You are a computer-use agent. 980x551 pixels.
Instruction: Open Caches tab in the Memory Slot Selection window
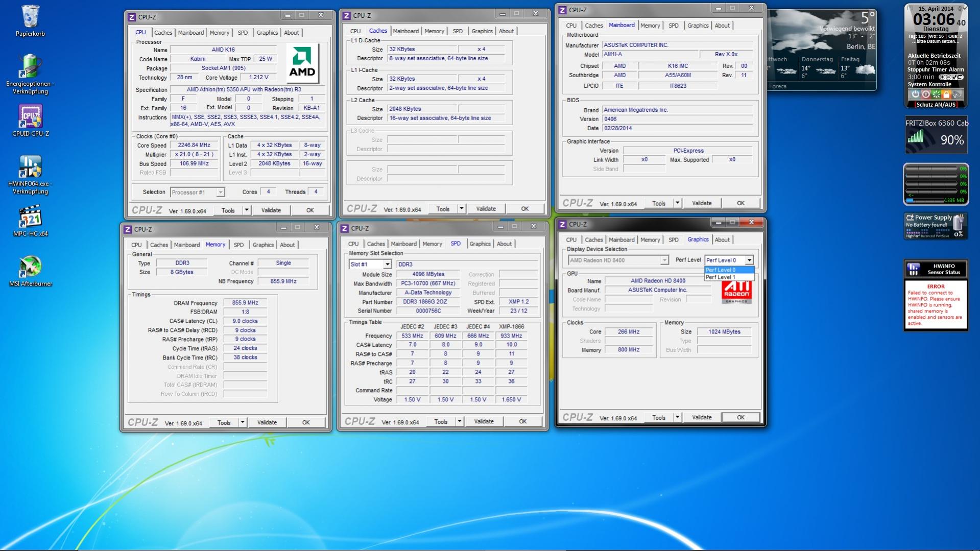tap(376, 244)
